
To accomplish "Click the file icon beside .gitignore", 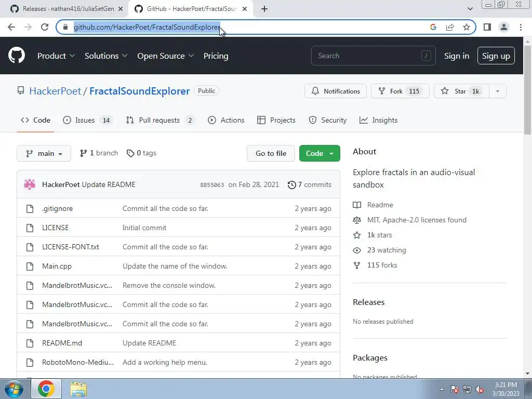I will tap(30, 209).
